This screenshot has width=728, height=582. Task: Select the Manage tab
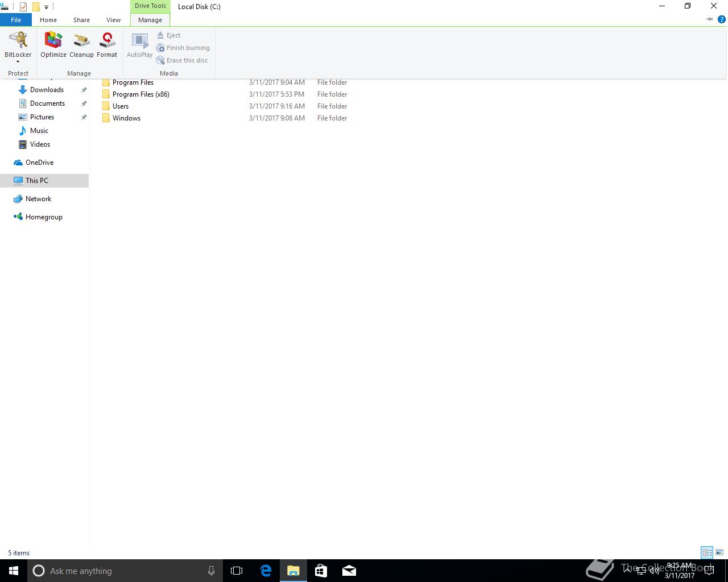[x=150, y=20]
